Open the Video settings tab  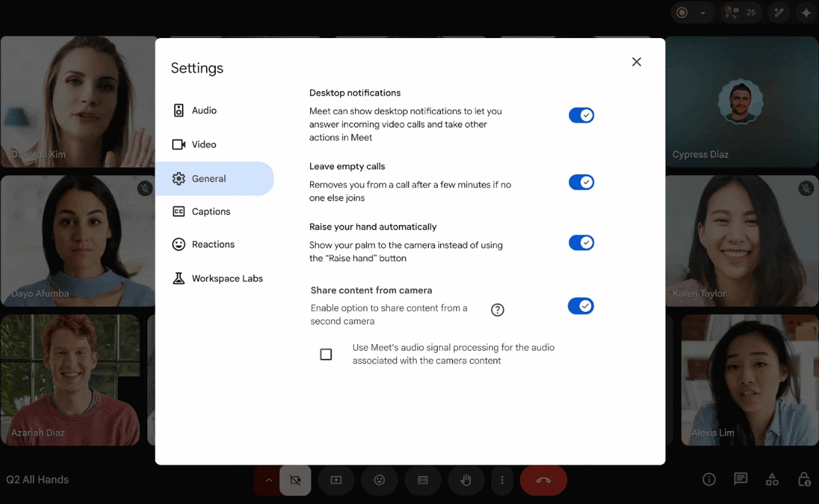coord(214,145)
